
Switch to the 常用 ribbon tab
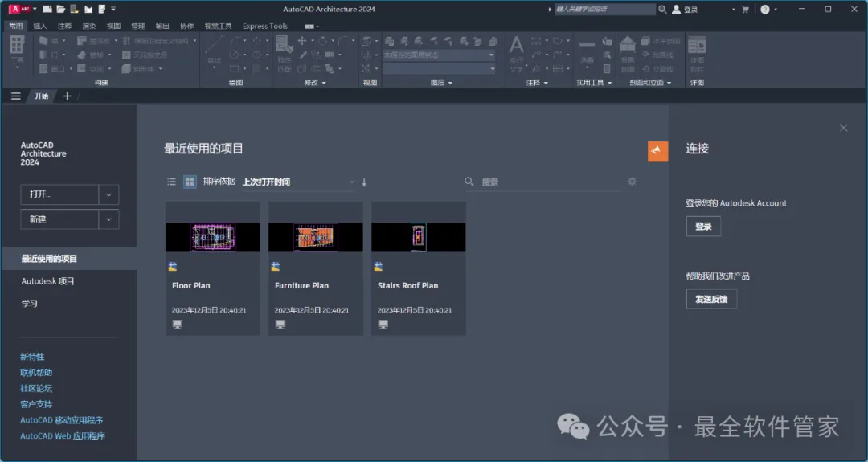pyautogui.click(x=16, y=26)
